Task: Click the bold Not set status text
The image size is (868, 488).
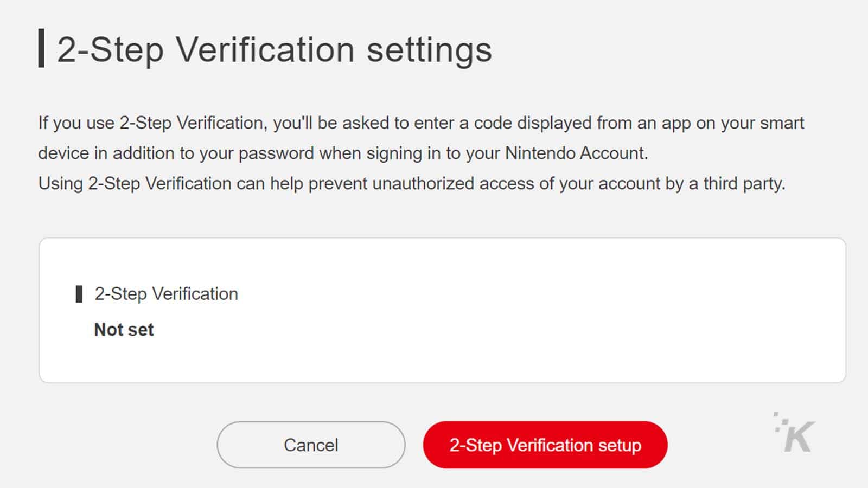Action: click(x=124, y=330)
